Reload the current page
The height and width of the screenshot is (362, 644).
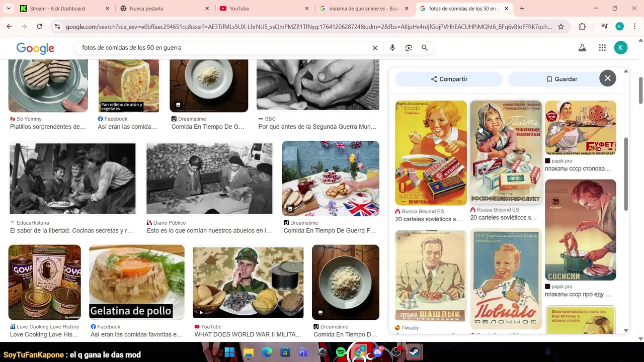[x=39, y=27]
